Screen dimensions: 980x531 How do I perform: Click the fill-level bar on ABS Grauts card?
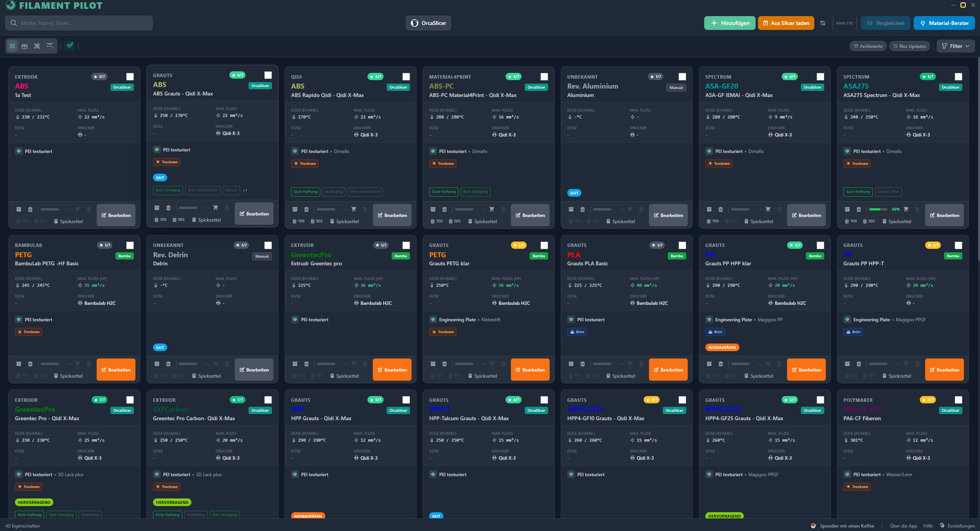pos(188,208)
